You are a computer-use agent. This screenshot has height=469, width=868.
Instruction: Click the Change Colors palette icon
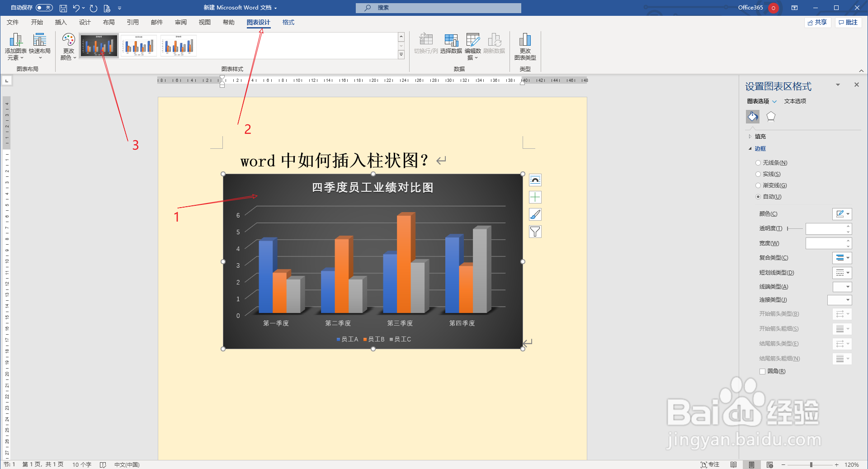[69, 40]
